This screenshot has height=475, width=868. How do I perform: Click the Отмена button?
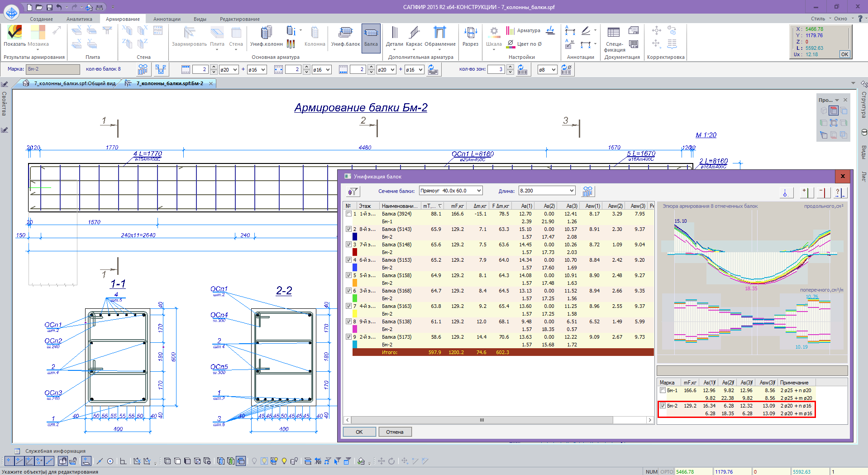395,432
